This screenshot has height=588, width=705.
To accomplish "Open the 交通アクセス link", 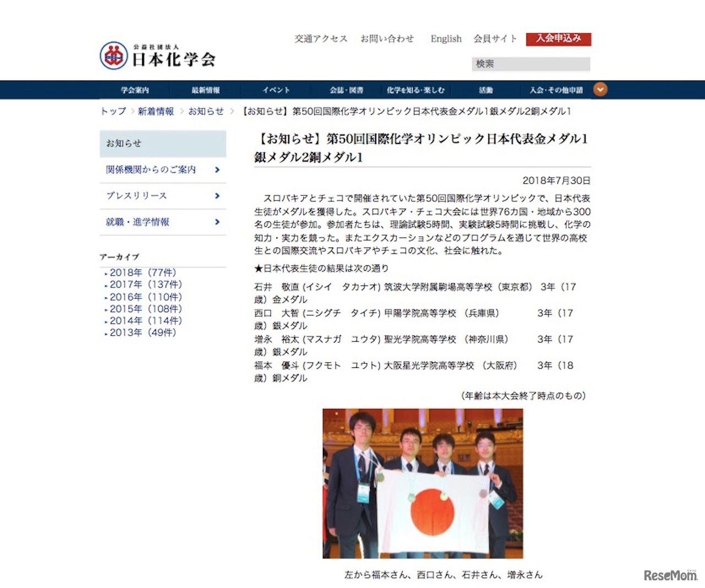I will pos(321,39).
